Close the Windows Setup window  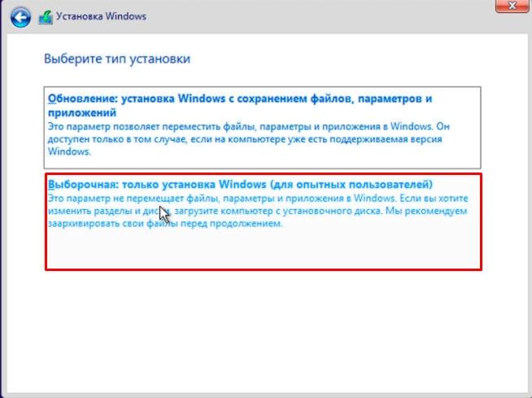pos(512,6)
